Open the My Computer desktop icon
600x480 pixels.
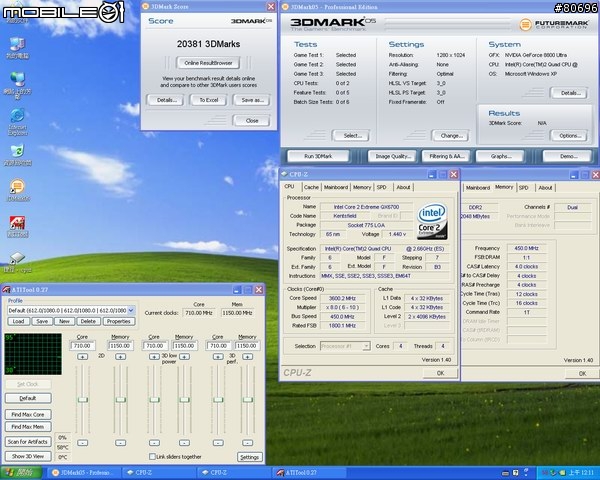tap(17, 48)
